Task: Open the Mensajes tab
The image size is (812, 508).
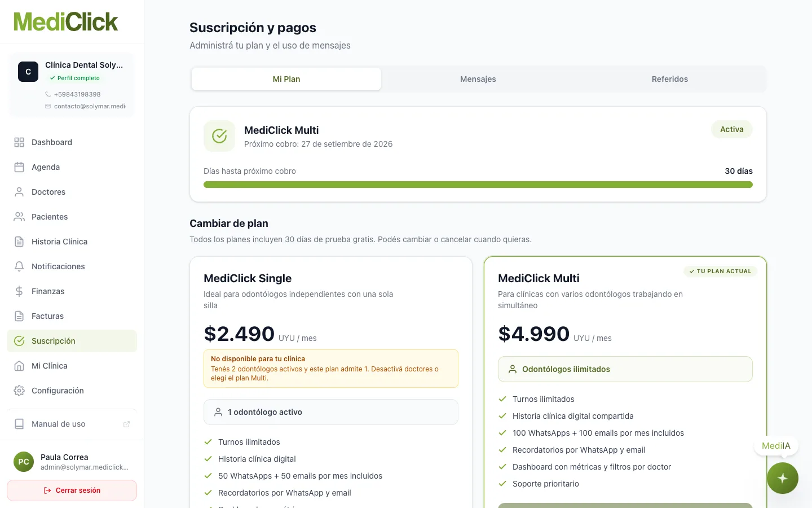Action: [x=478, y=79]
